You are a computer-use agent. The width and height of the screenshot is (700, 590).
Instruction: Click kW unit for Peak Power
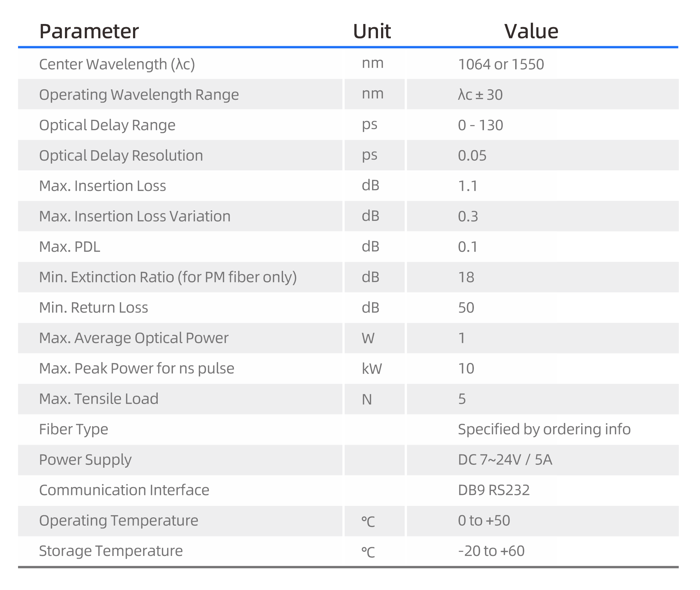371,369
